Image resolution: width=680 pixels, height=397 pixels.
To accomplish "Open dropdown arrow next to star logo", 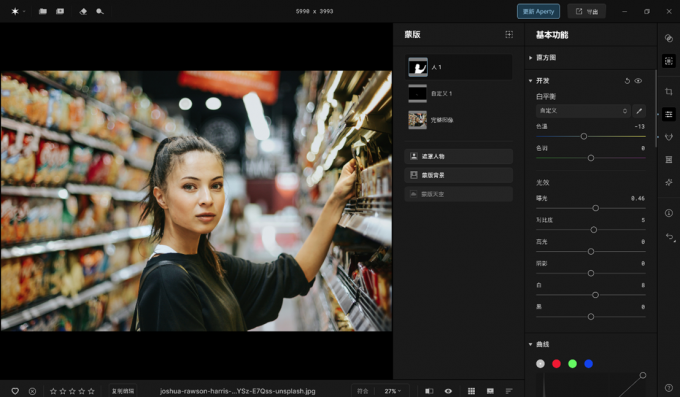I will pos(24,11).
